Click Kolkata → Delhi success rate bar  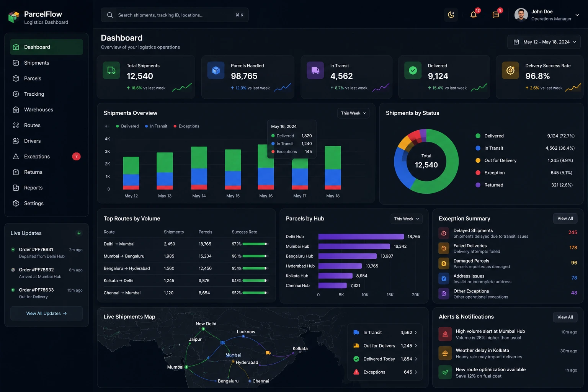(255, 281)
